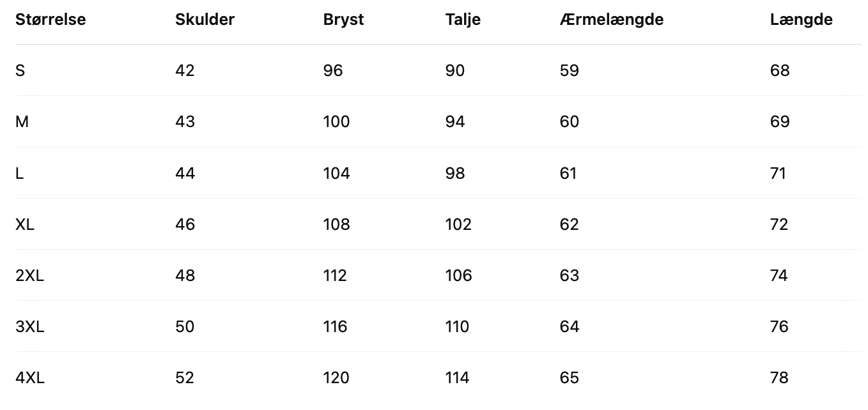Image resolution: width=868 pixels, height=410 pixels.
Task: Select the Bryst column header
Action: point(343,19)
